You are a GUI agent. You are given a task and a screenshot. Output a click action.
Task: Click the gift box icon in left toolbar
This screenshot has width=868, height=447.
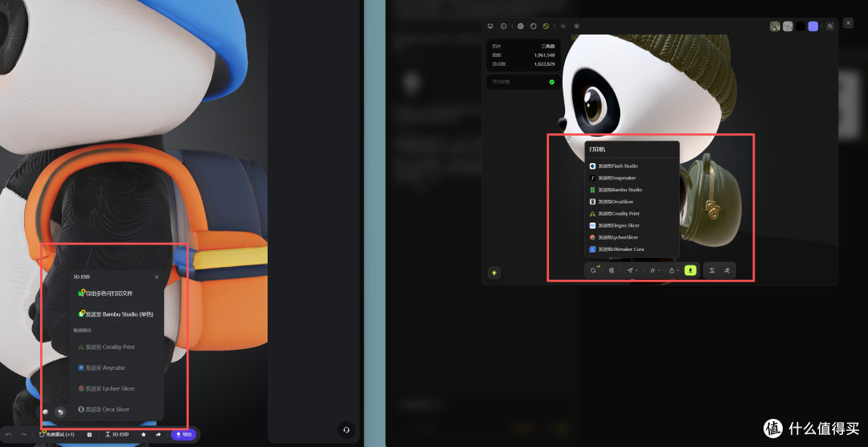89,435
